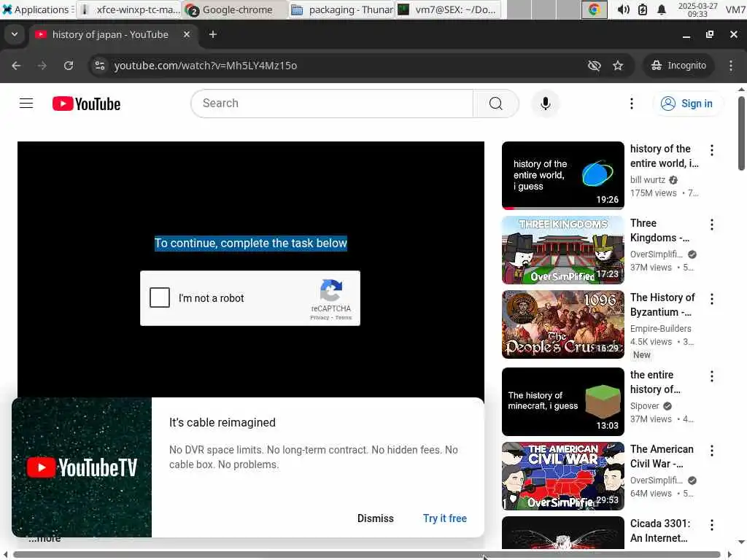Switch to packaging - Thunar taskbar window
Screen dimensions: 747x560
pyautogui.click(x=341, y=9)
